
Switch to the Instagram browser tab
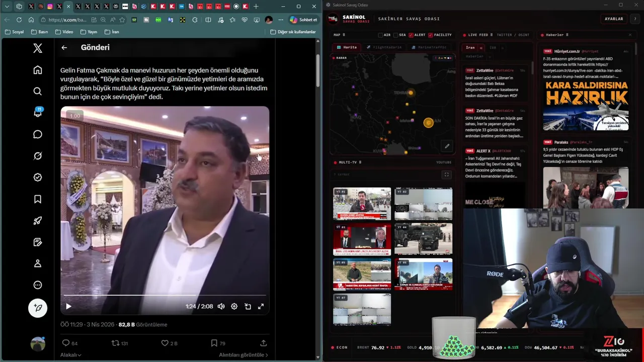click(50, 7)
